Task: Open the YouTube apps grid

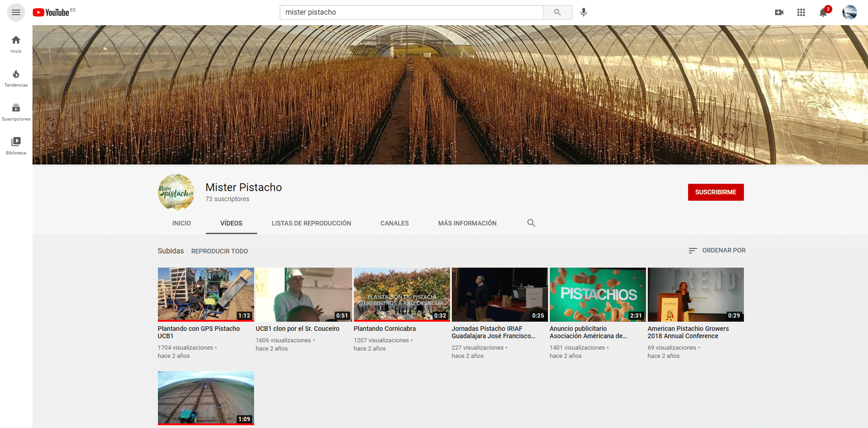Action: click(x=801, y=12)
